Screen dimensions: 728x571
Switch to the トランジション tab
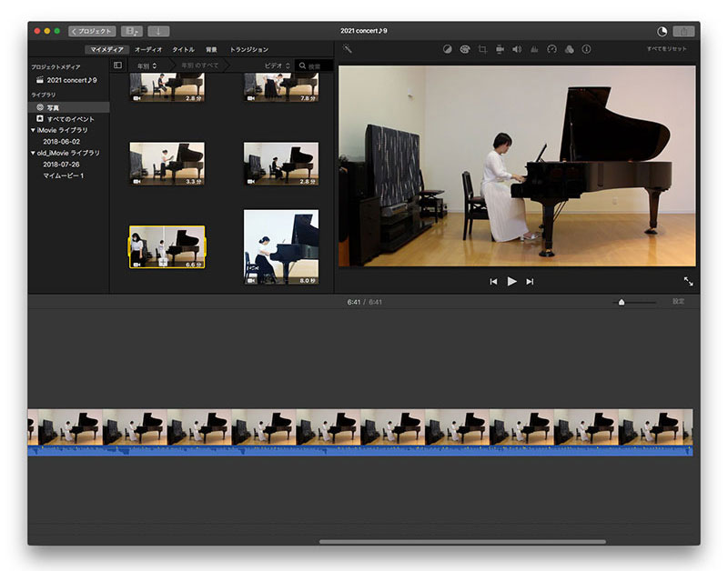248,49
